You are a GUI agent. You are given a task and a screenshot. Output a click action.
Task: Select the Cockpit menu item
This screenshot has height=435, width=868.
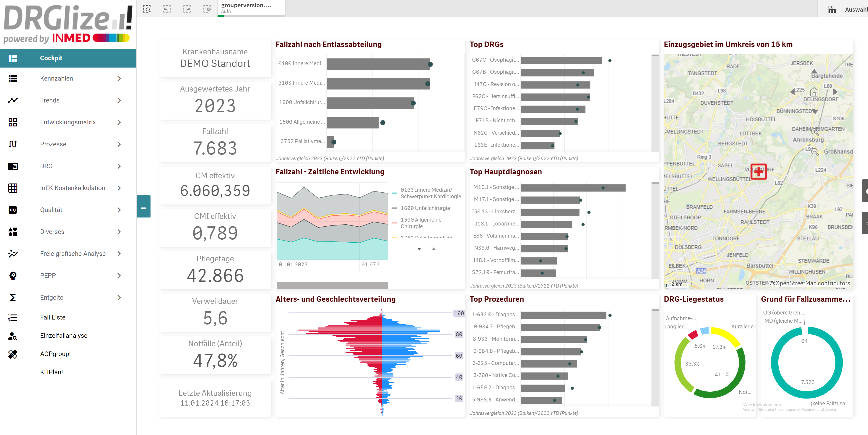coord(51,58)
